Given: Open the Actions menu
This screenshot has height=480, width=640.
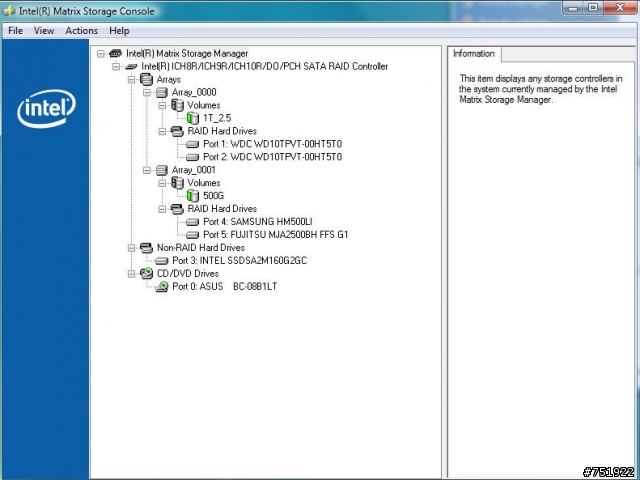Looking at the screenshot, I should click(x=82, y=31).
